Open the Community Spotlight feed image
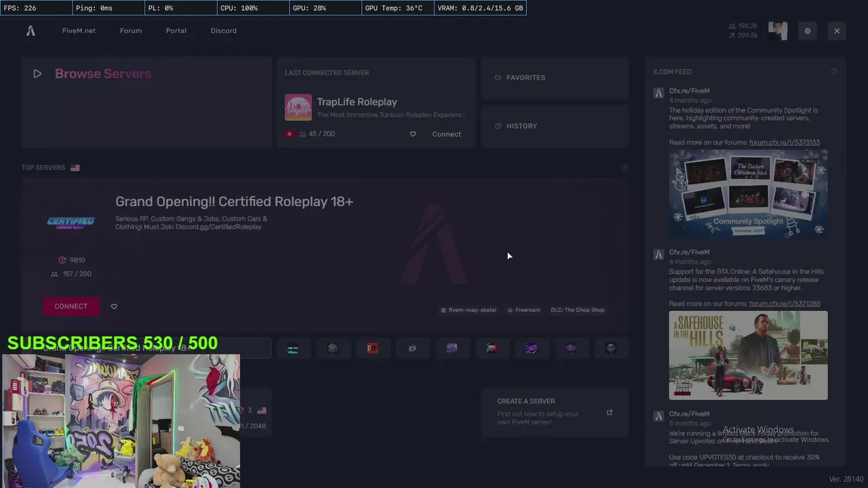The height and width of the screenshot is (488, 868). point(748,194)
